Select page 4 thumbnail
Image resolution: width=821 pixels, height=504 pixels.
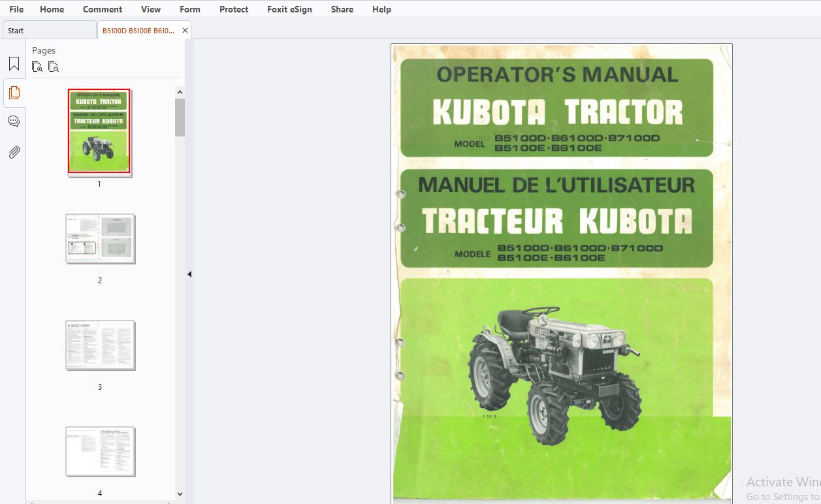100,451
